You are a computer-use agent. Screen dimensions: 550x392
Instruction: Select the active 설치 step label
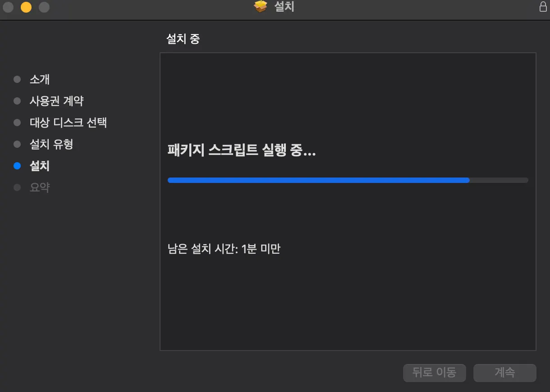tap(40, 166)
